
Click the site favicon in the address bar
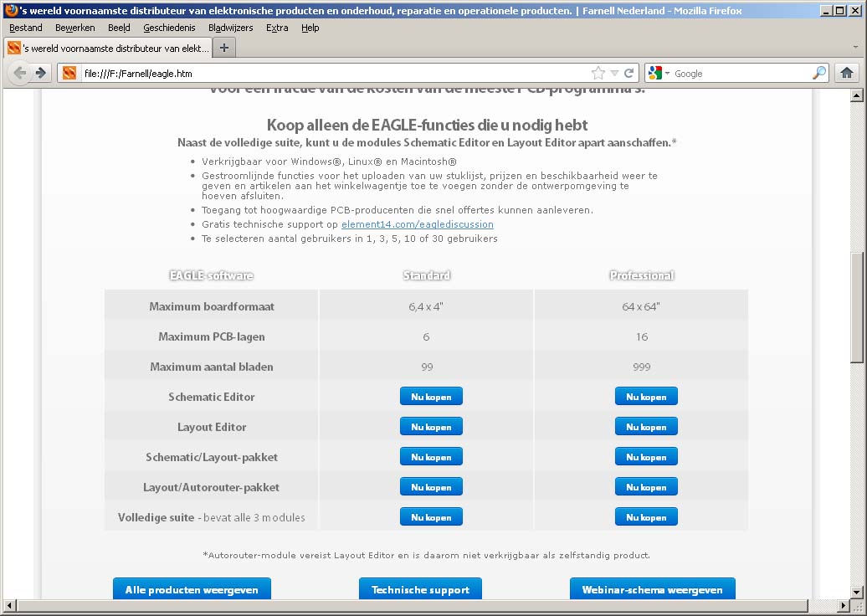coord(69,73)
